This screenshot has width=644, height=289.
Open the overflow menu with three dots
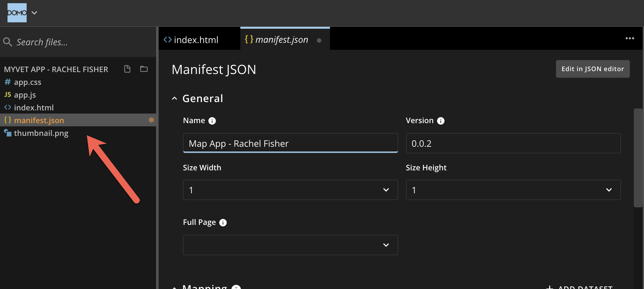pyautogui.click(x=630, y=38)
